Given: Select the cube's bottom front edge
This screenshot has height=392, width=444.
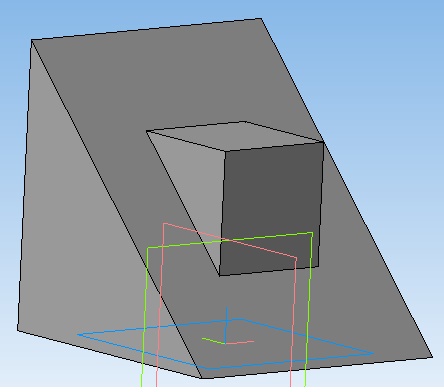Looking at the screenshot, I should tap(269, 271).
